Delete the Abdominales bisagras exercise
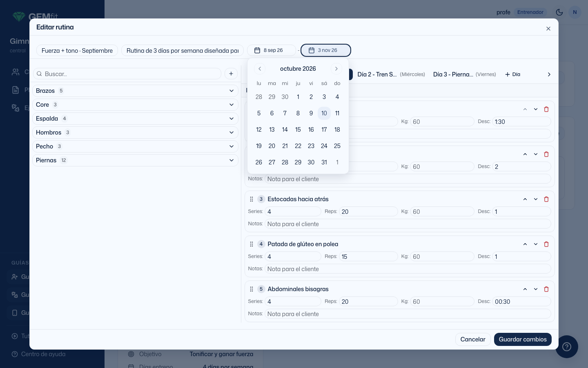Image resolution: width=588 pixels, height=368 pixels. coord(546,289)
